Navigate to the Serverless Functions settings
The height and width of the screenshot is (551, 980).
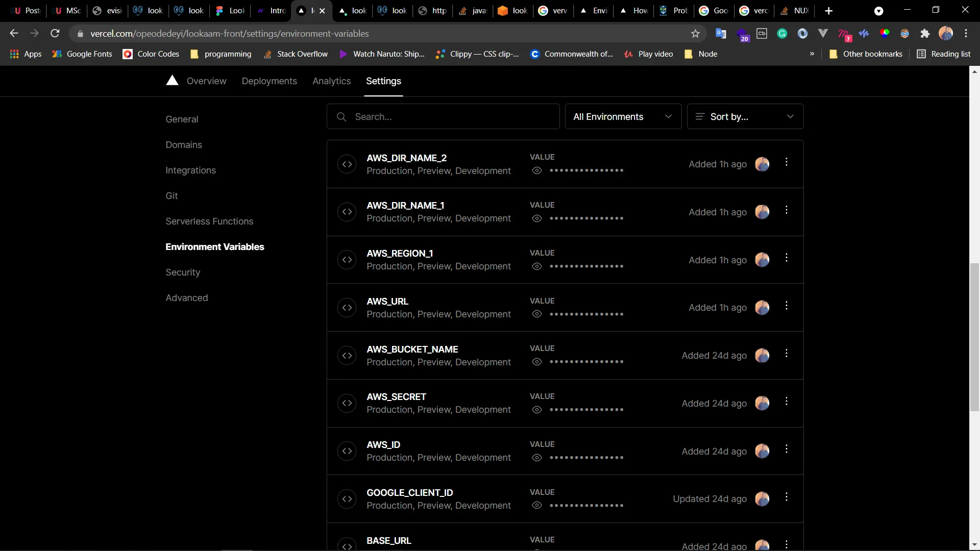[209, 221]
